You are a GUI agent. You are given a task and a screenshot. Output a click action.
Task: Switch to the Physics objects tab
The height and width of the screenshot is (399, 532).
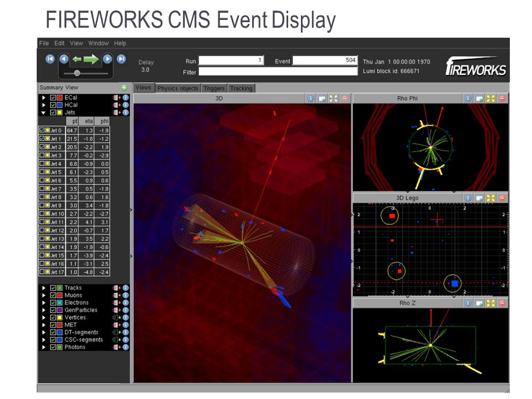178,88
